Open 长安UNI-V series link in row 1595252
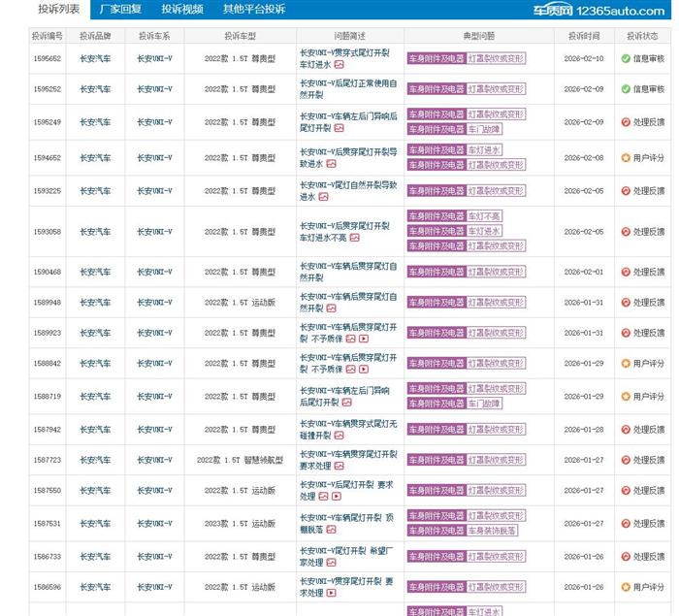Viewport: 679px width, 616px height. [154, 89]
